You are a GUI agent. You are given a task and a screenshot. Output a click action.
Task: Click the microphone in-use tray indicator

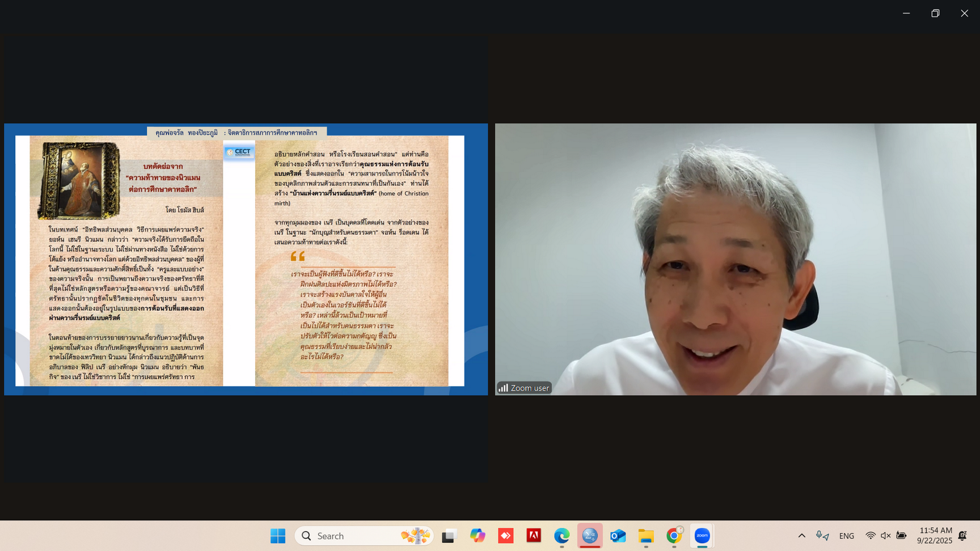click(822, 536)
